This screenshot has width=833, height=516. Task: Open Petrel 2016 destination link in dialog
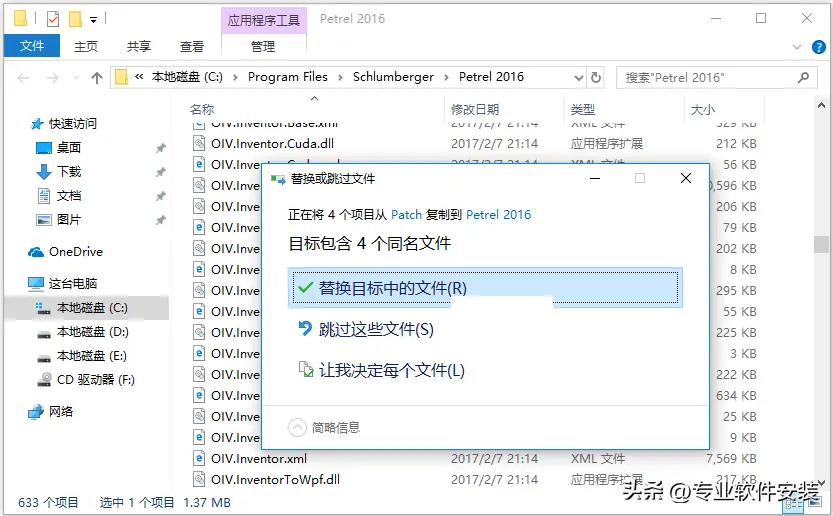[x=498, y=215]
